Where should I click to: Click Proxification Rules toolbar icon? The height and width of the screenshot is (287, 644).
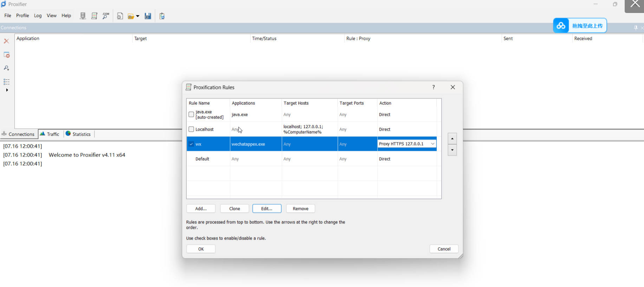click(x=94, y=16)
